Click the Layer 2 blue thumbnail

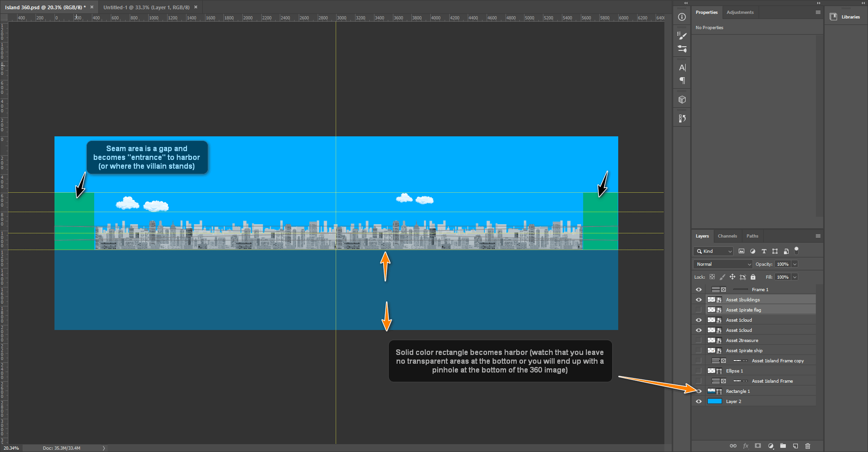click(714, 402)
